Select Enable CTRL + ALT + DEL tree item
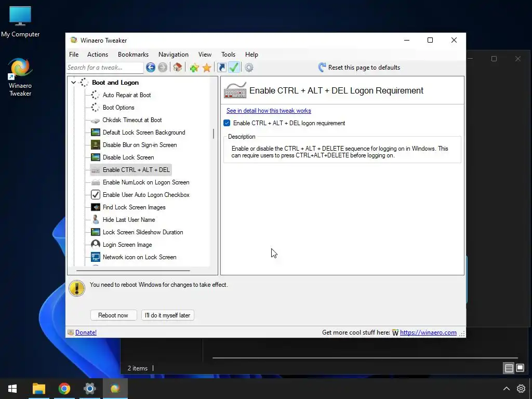The height and width of the screenshot is (399, 532). coord(131,170)
